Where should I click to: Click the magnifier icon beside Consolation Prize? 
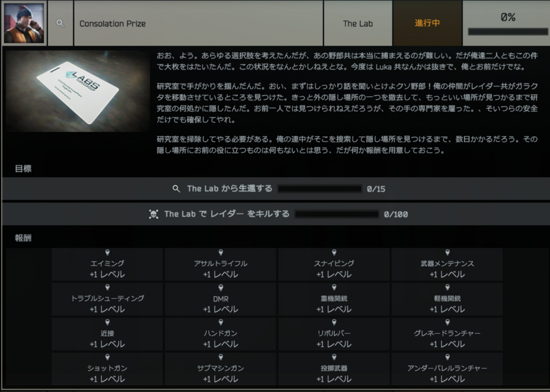point(60,24)
